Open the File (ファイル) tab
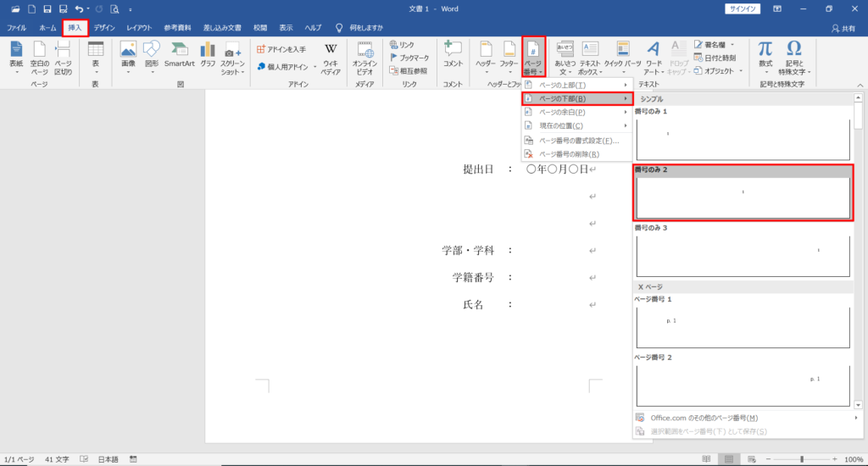Screen dimensions: 868x466 click(x=17, y=28)
